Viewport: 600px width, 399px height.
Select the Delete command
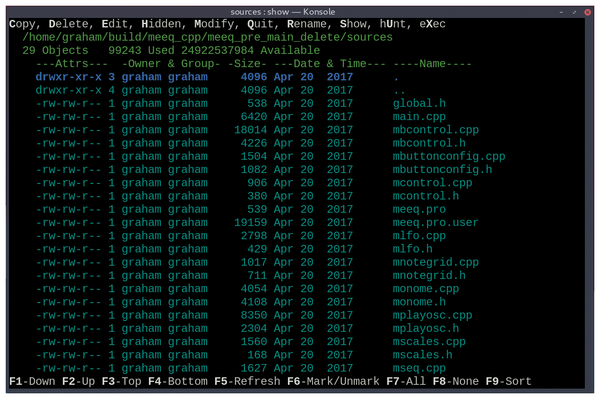pos(68,24)
